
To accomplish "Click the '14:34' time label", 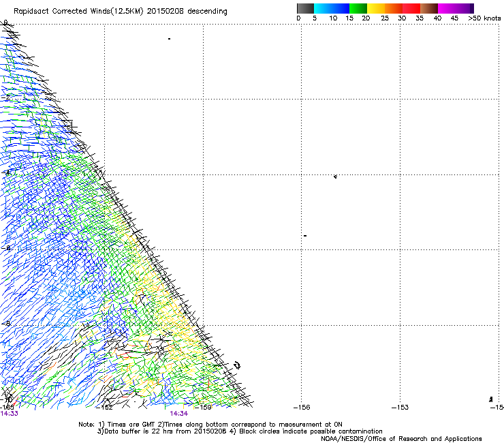I will click(178, 414).
